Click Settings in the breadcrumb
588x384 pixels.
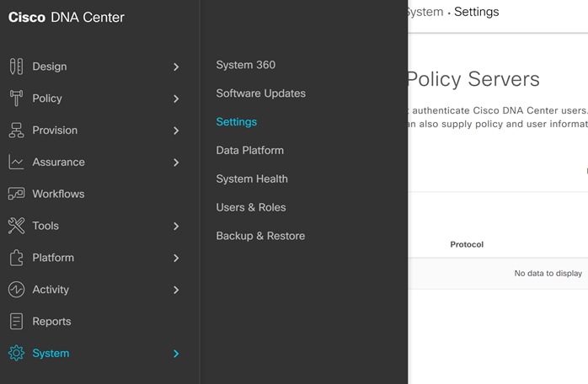click(x=476, y=12)
